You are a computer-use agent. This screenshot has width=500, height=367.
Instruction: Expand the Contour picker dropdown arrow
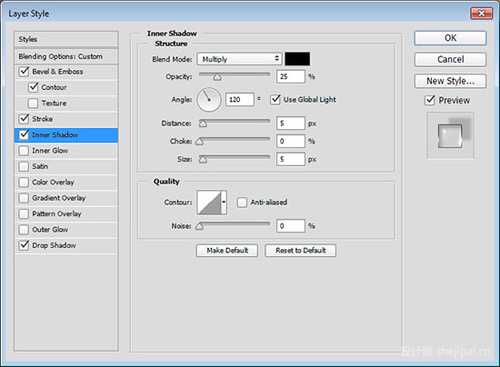pyautogui.click(x=224, y=202)
